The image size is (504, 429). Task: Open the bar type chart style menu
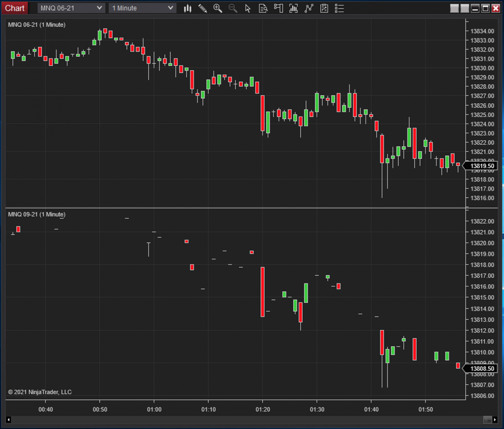tap(188, 8)
